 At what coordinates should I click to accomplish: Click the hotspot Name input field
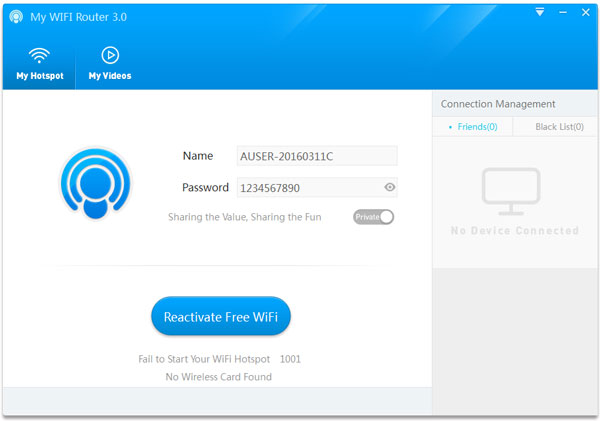coord(317,156)
